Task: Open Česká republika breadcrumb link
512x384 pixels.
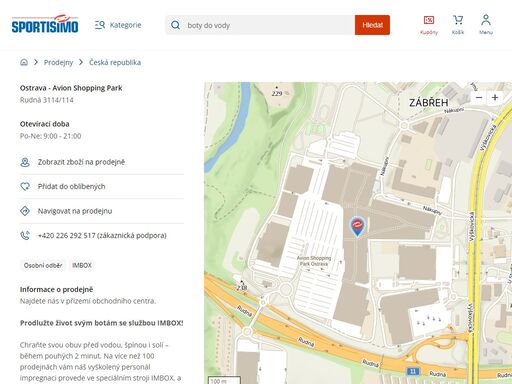Action: pyautogui.click(x=115, y=62)
